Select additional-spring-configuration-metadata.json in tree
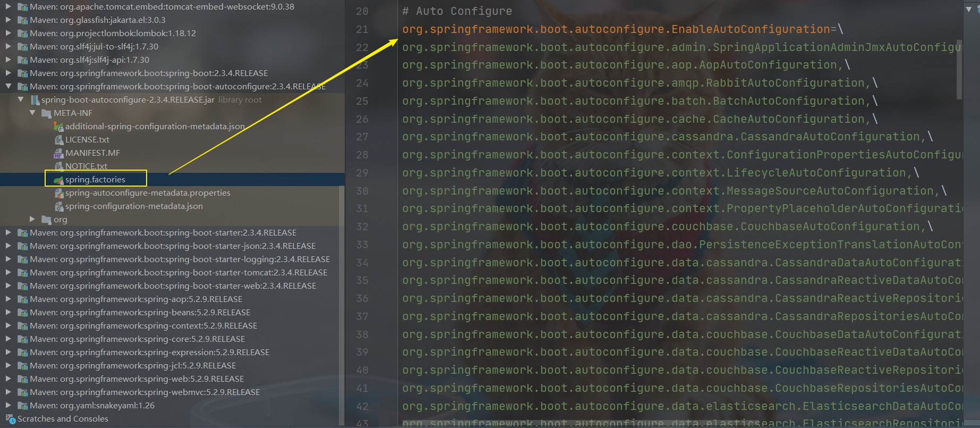Viewport: 980px width, 428px height. pyautogui.click(x=155, y=127)
